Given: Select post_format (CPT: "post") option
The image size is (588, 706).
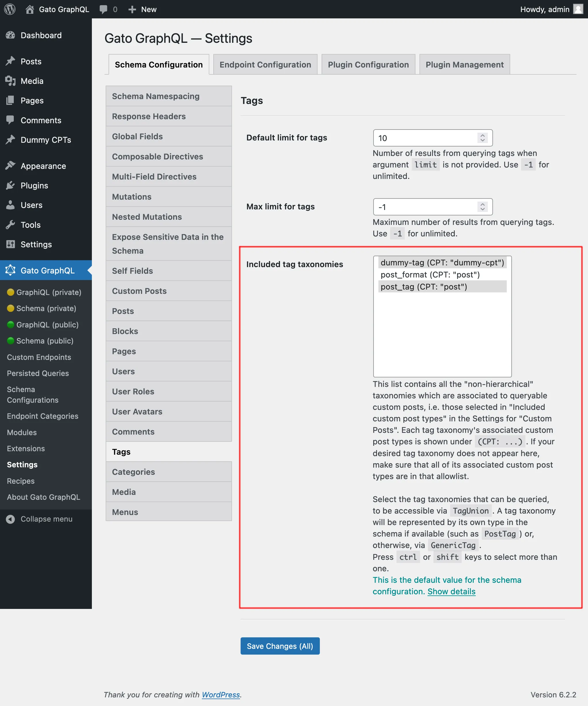Looking at the screenshot, I should click(x=442, y=275).
